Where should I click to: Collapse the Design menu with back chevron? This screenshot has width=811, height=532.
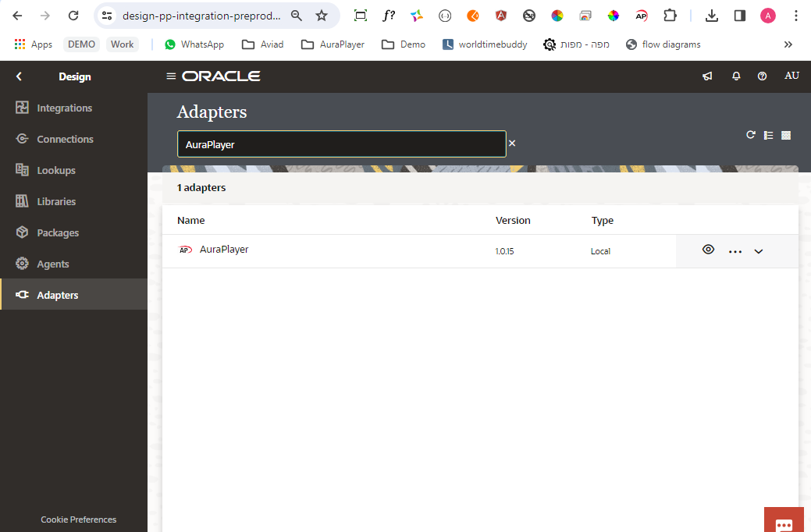(x=20, y=76)
